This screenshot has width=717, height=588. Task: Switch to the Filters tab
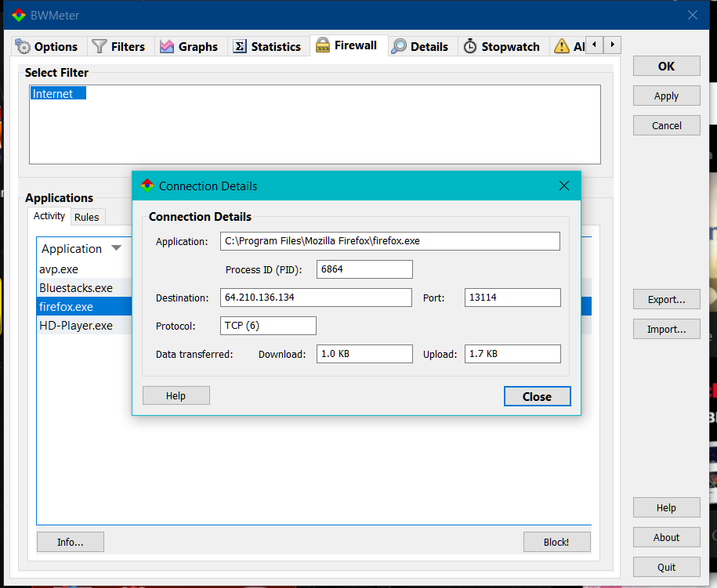pyautogui.click(x=119, y=46)
